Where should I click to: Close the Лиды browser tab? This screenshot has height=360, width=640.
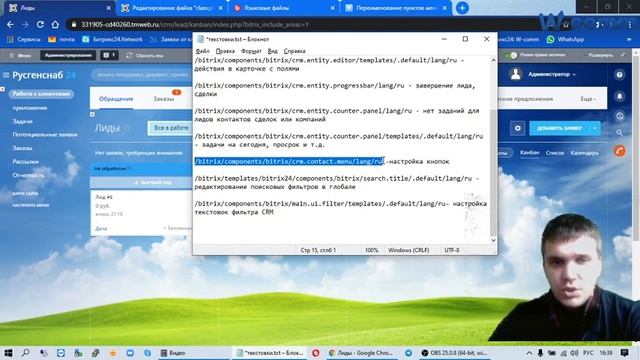click(x=109, y=8)
